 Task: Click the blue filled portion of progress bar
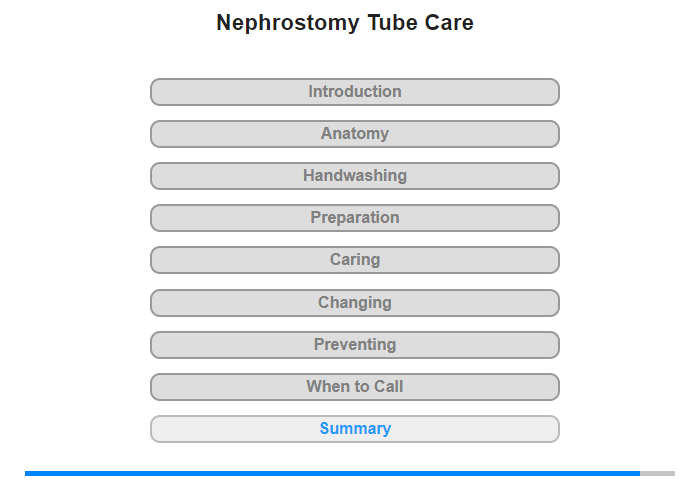click(332, 473)
